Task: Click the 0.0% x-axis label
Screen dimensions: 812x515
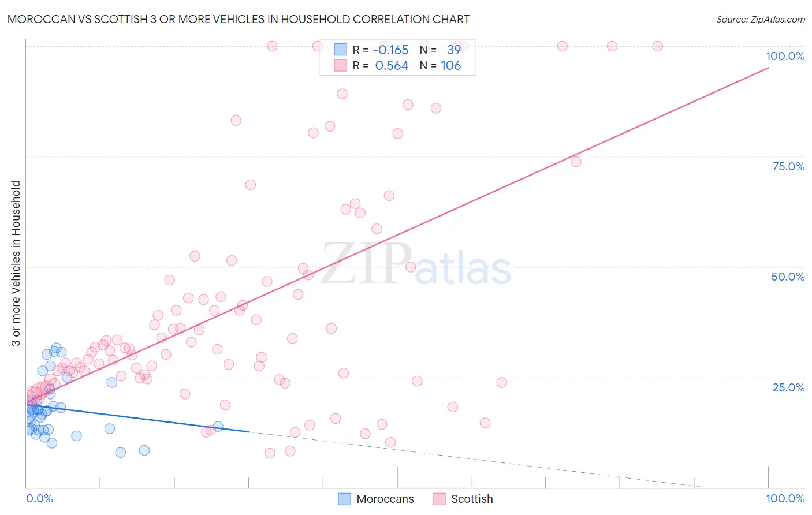Action: (x=39, y=498)
